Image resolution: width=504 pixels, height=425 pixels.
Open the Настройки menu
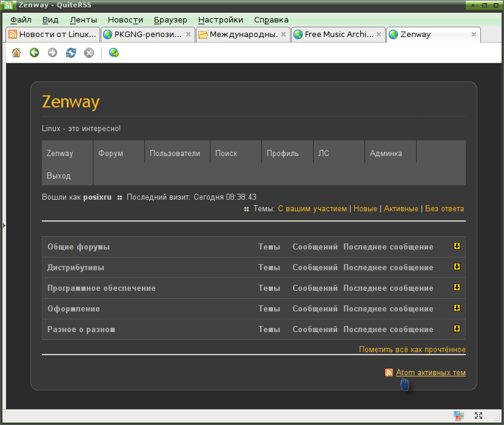click(x=221, y=20)
